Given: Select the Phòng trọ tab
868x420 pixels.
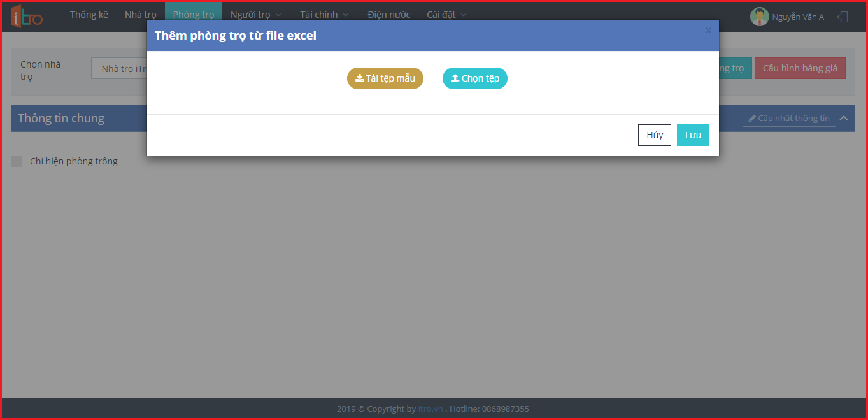Looking at the screenshot, I should coord(194,15).
